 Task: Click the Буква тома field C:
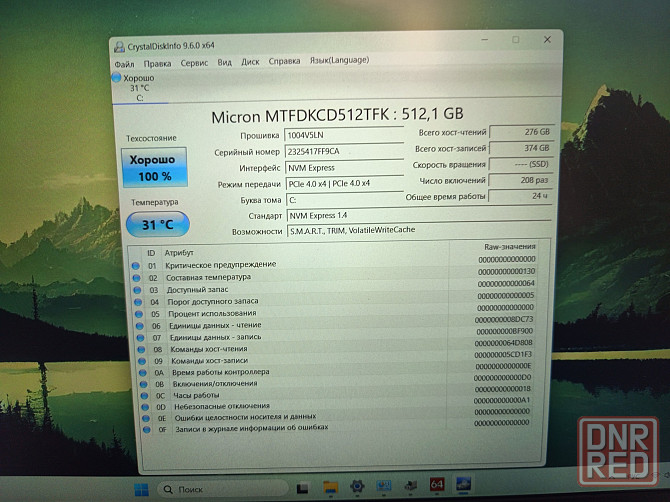point(345,200)
